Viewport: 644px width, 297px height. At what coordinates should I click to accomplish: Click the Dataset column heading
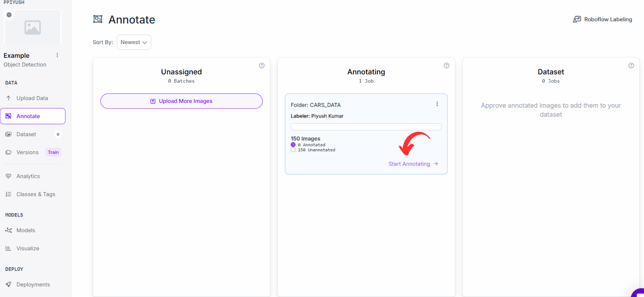[551, 72]
